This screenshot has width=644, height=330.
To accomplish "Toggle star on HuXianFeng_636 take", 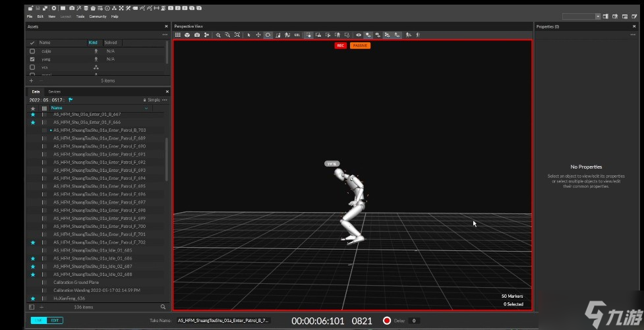I will pos(33,298).
